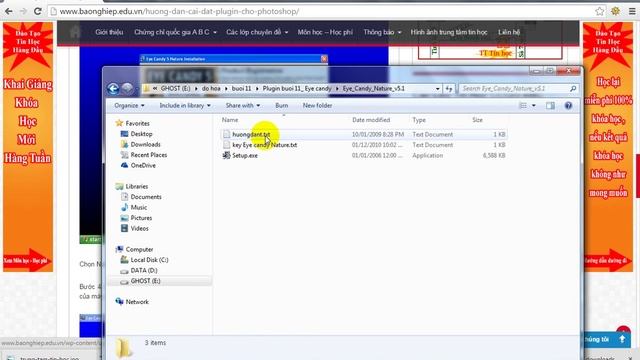Bookmark this page with the star icon

click(x=599, y=11)
